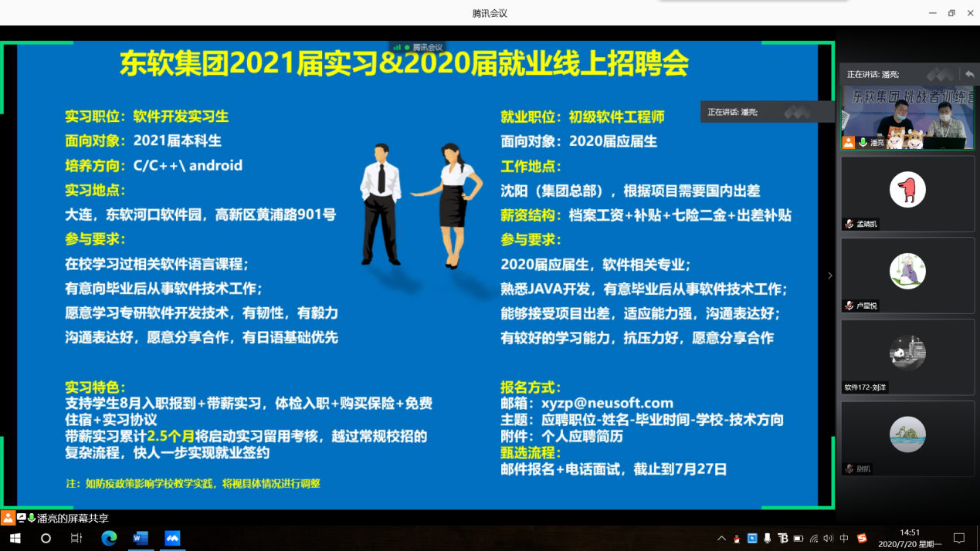This screenshot has height=551, width=980.
Task: Open Tencent Meeting taskbar icon
Action: (172, 538)
